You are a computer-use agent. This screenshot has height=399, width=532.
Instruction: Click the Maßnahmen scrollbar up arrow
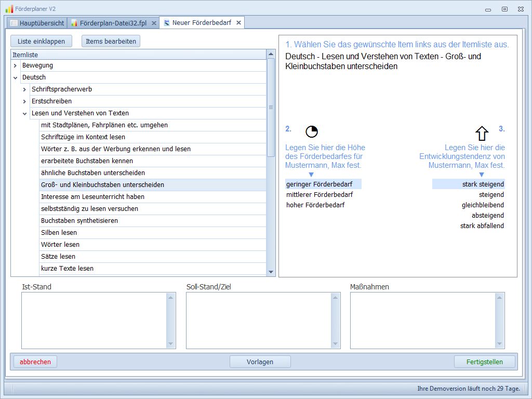point(499,298)
